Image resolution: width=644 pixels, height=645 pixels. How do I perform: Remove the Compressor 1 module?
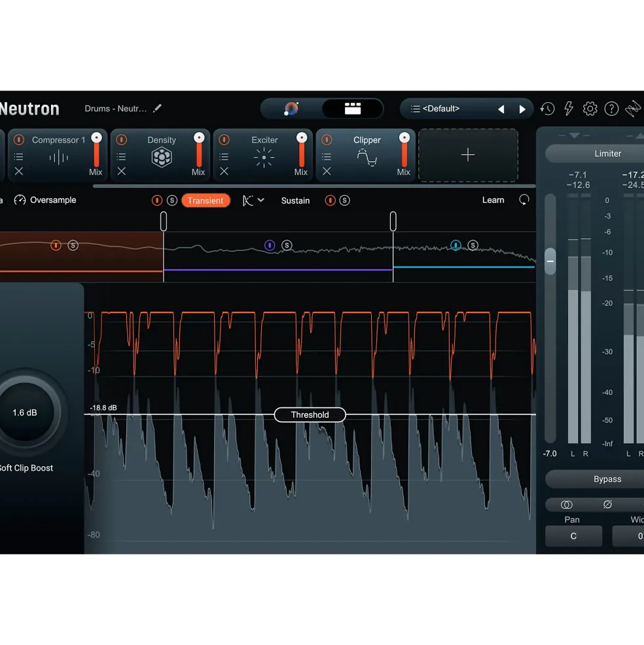point(19,171)
